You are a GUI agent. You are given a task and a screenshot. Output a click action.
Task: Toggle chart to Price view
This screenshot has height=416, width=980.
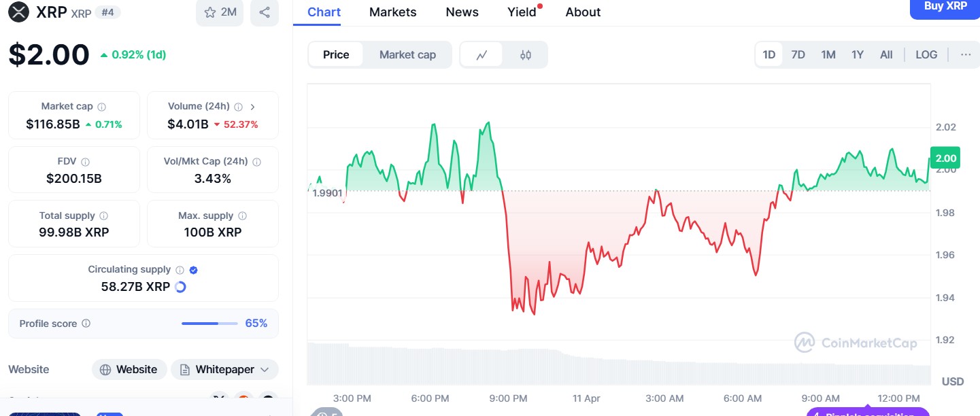(x=336, y=55)
